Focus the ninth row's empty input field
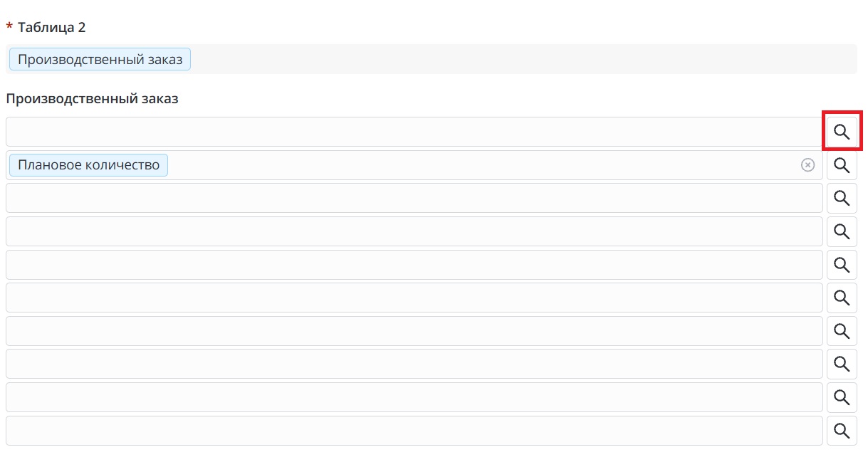868x462 pixels. 413,397
